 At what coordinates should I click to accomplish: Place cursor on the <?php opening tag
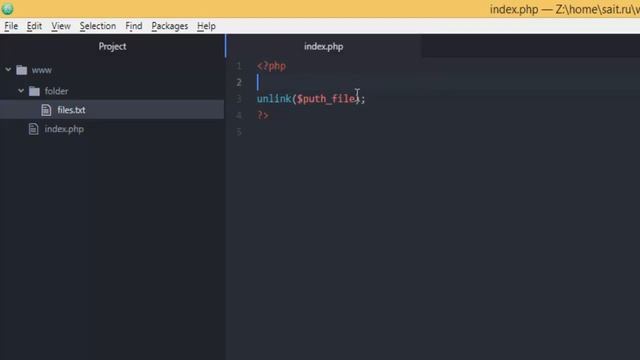[x=271, y=66]
